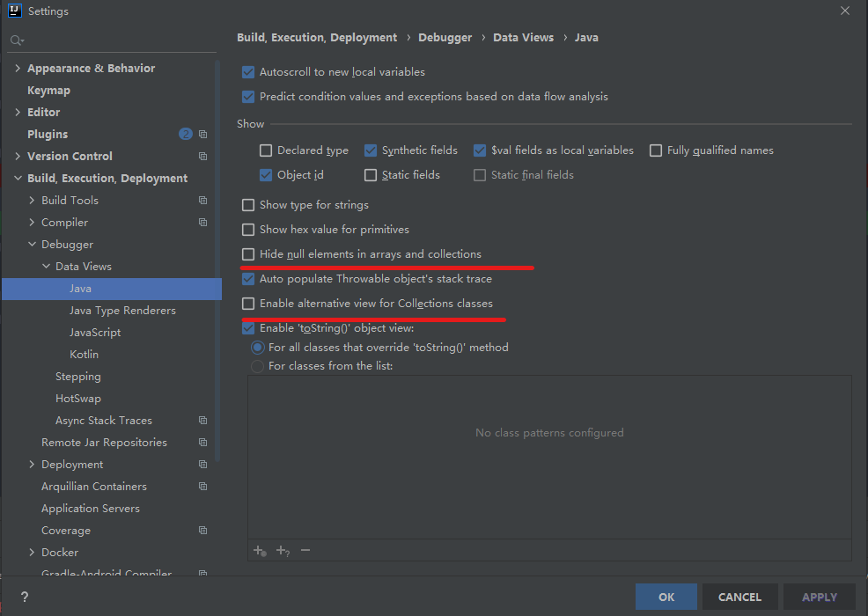Collapse the Data Views tree node
This screenshot has width=868, height=616.
[47, 267]
